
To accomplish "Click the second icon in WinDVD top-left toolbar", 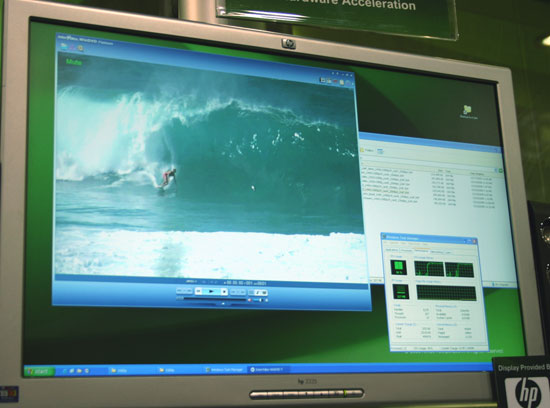I will 73,47.
